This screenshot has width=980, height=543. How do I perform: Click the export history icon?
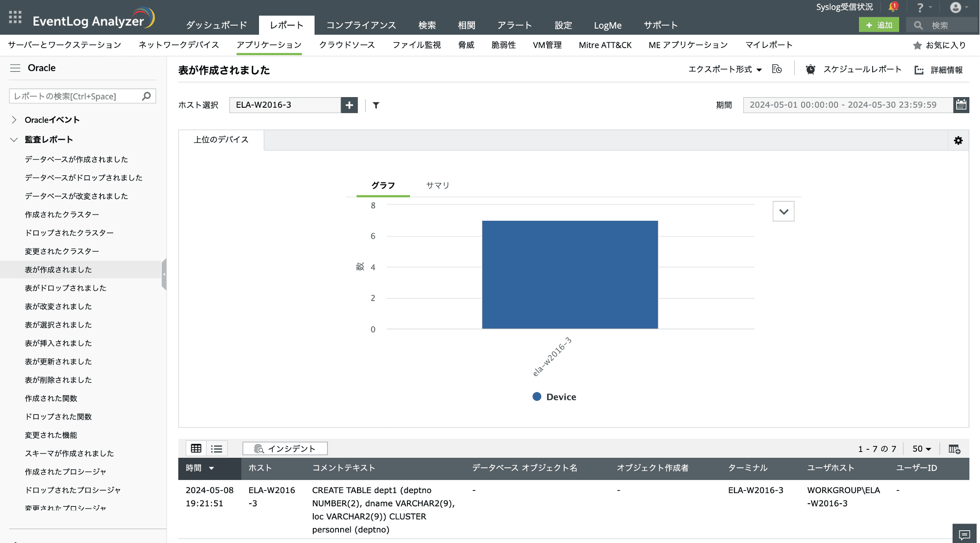click(x=777, y=69)
